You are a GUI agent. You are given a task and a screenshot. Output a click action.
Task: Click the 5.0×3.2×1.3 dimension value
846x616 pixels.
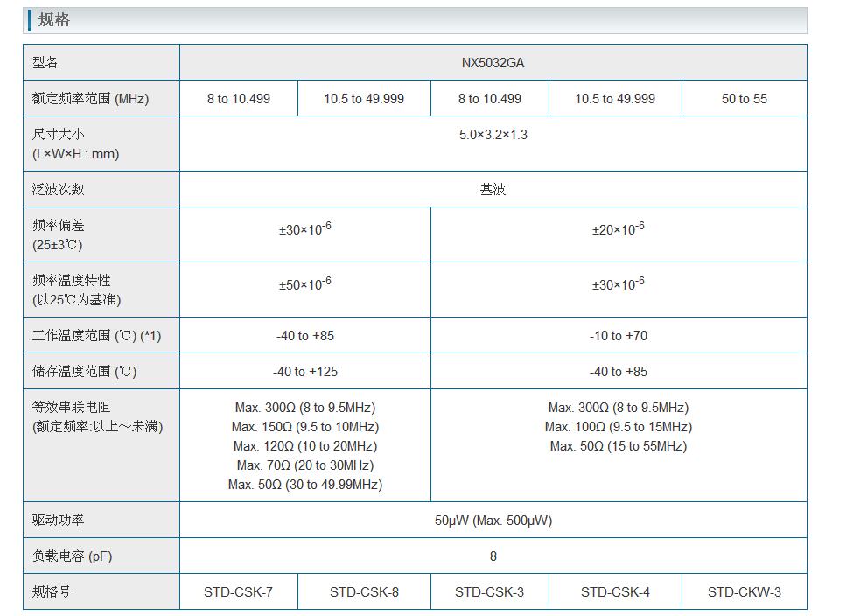click(493, 135)
